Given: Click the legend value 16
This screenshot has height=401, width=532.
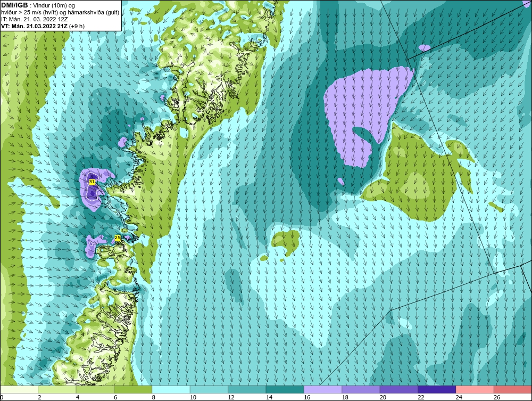Looking at the screenshot, I should pyautogui.click(x=307, y=397).
